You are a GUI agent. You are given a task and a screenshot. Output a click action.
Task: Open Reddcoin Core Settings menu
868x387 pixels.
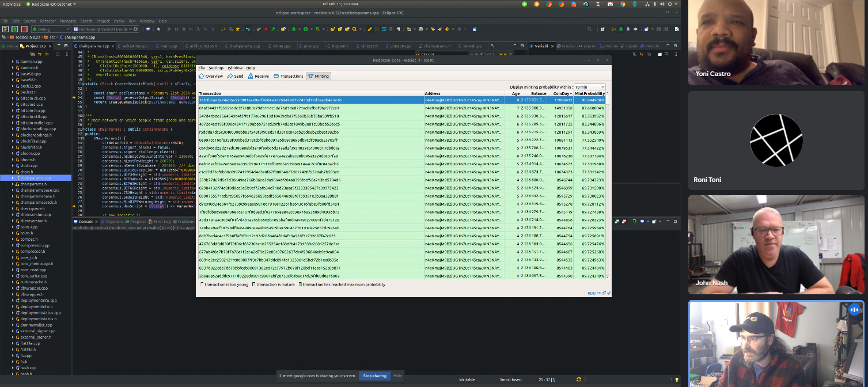[216, 68]
